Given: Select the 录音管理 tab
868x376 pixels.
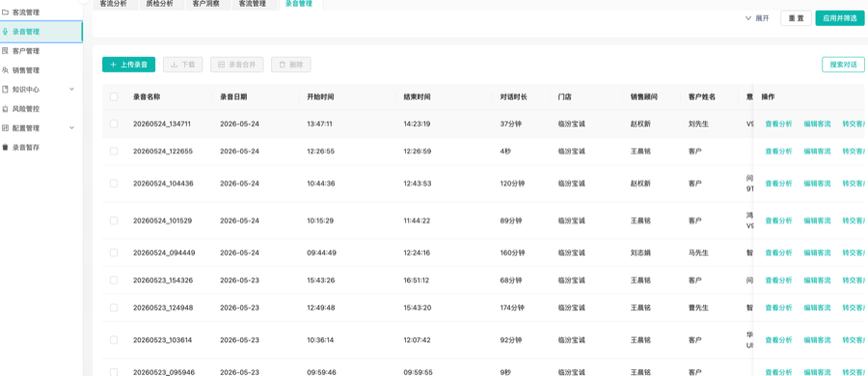Looking at the screenshot, I should tap(299, 4).
